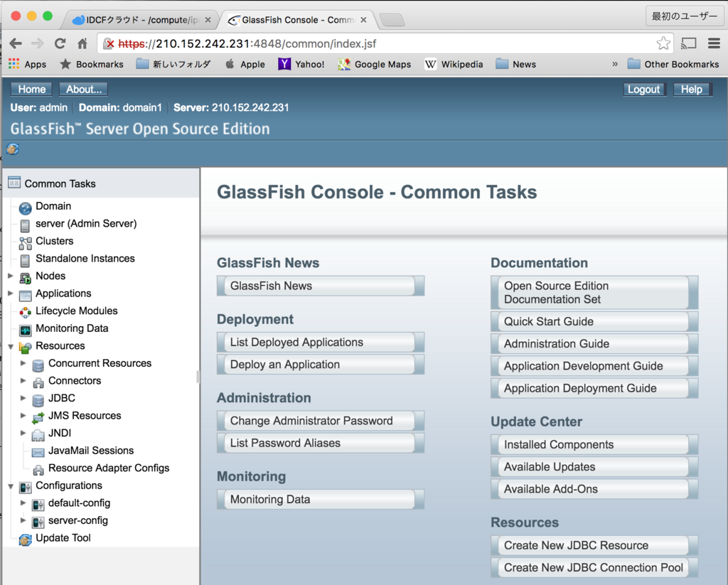Expand the default-config node
The height and width of the screenshot is (585, 728).
pyautogui.click(x=23, y=503)
